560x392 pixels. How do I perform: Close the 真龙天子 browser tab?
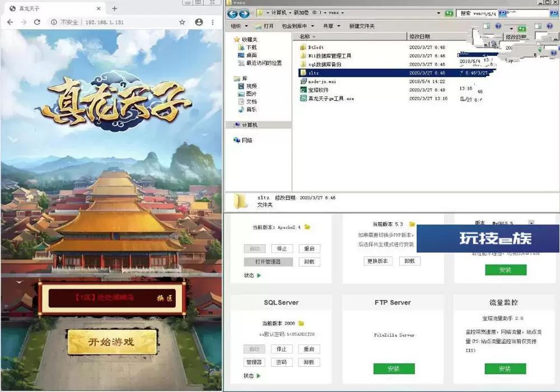99,8
